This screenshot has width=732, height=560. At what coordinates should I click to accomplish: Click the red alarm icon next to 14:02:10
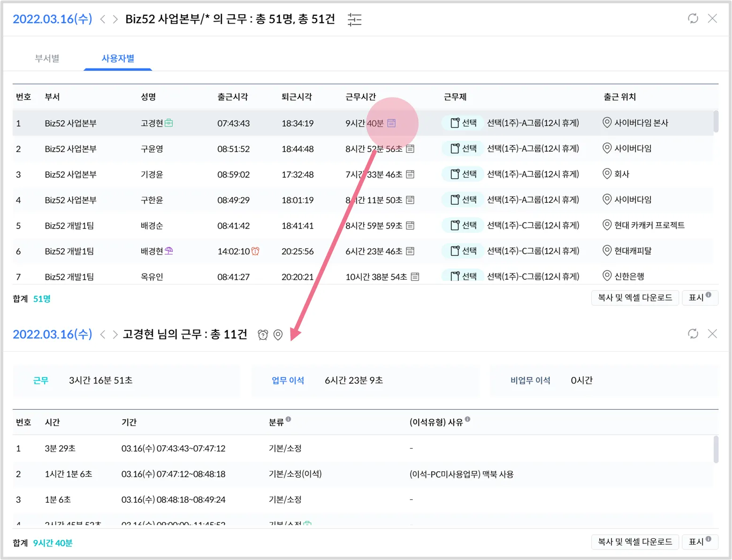coord(255,251)
